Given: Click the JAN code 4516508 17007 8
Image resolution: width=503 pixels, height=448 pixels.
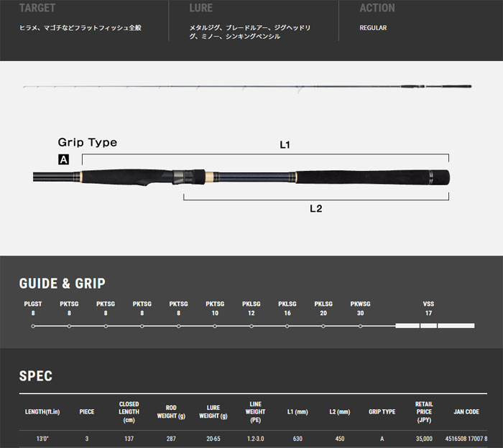Looking at the screenshot, I should click(466, 439).
